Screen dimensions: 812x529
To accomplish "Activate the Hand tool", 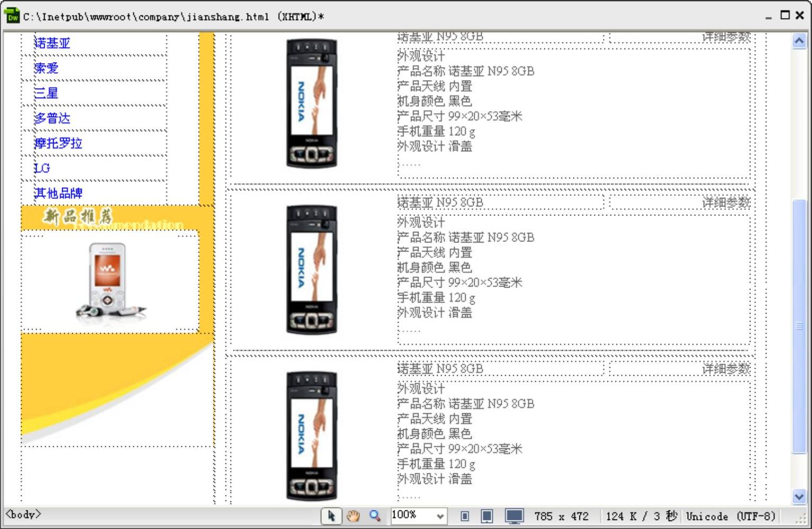I will 353,516.
